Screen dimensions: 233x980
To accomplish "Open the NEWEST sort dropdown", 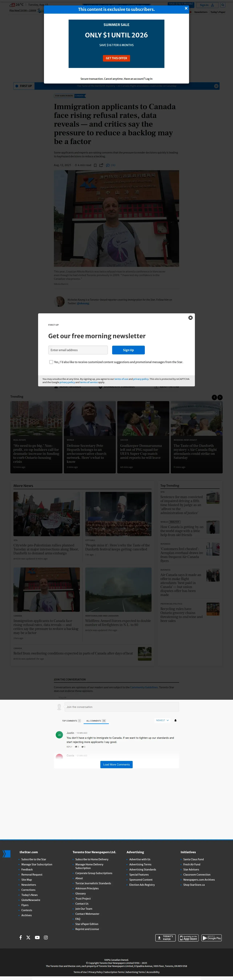I will (x=162, y=721).
